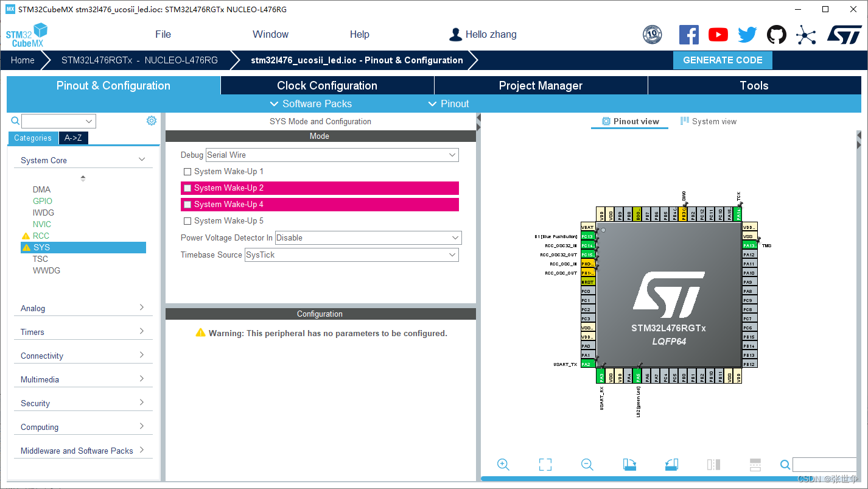The image size is (868, 489).
Task: Enable System Wake-Up 1 checkbox
Action: [187, 172]
